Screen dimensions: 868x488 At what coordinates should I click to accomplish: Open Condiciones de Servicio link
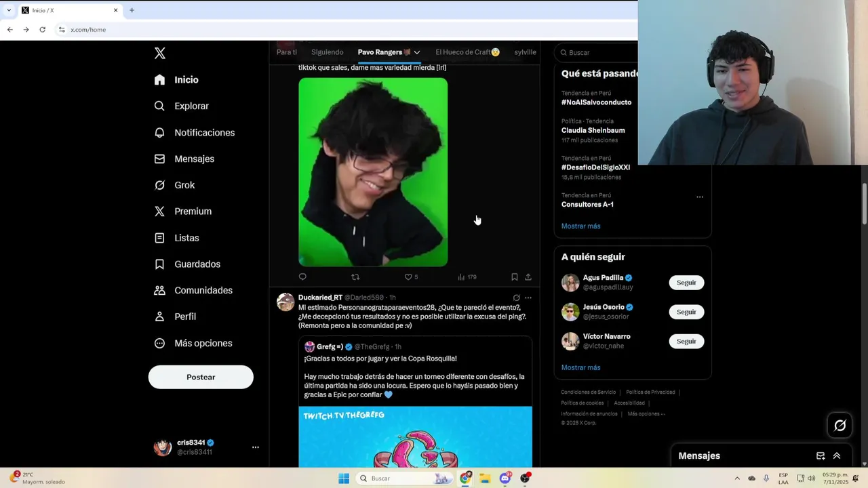588,392
